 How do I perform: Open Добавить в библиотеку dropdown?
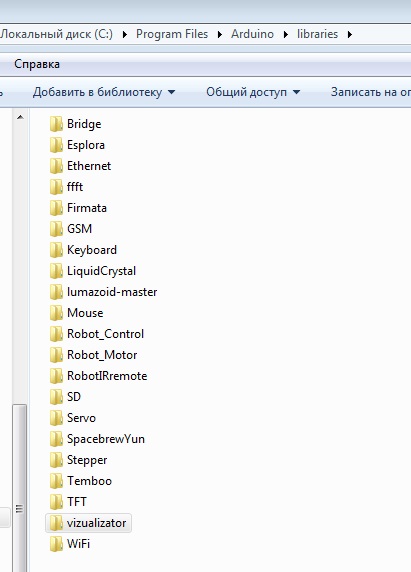coord(104,92)
